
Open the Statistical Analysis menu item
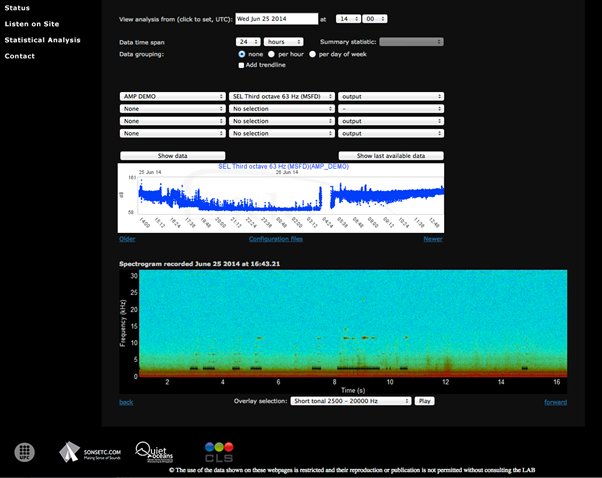42,40
